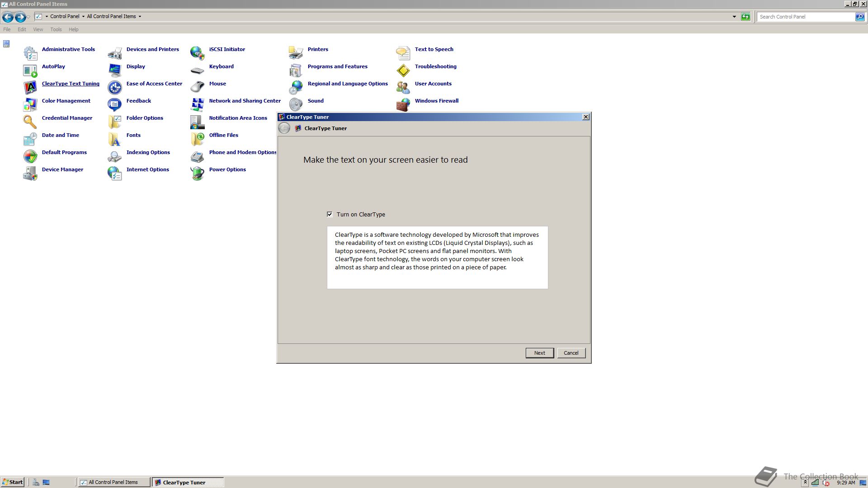868x488 pixels.
Task: Show hidden tray icons arrow
Action: 805,482
